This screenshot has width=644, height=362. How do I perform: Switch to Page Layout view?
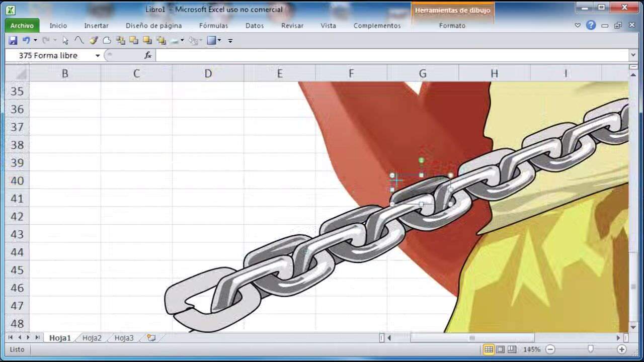[500, 349]
